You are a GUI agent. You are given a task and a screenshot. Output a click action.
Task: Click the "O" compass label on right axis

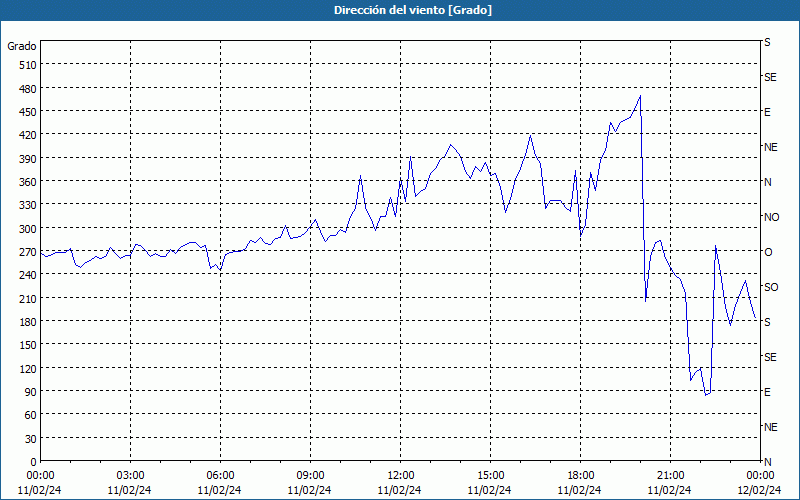tap(768, 252)
